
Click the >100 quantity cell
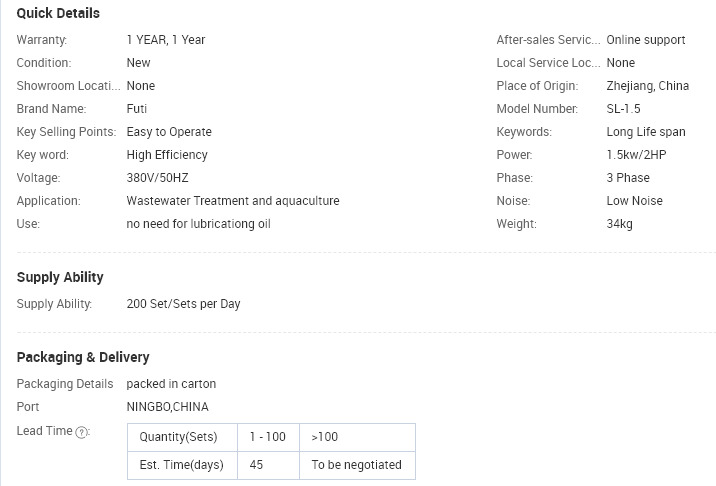coord(358,437)
